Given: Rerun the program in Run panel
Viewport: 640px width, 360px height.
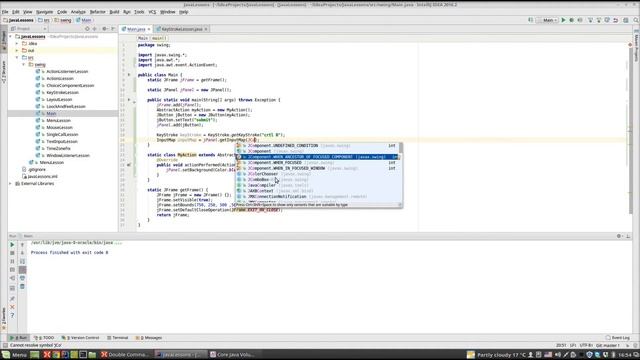Looking at the screenshot, I should (12, 244).
